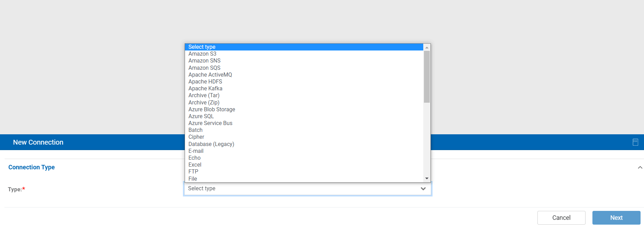Viewport: 644px width, 226px height.
Task: Choose Archive (Tar) option
Action: 304,95
